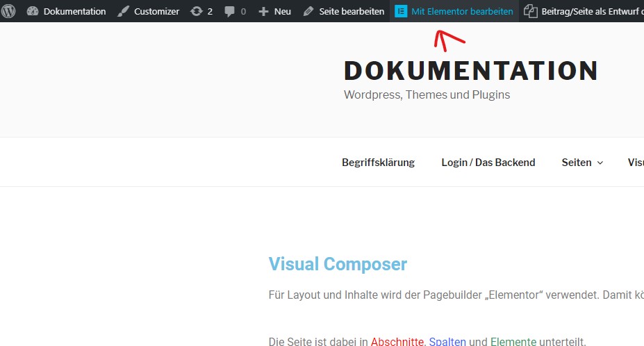Screen dimensions: 644x346
Task: Open the 'Login / Das Backend' menu item
Action: point(488,163)
